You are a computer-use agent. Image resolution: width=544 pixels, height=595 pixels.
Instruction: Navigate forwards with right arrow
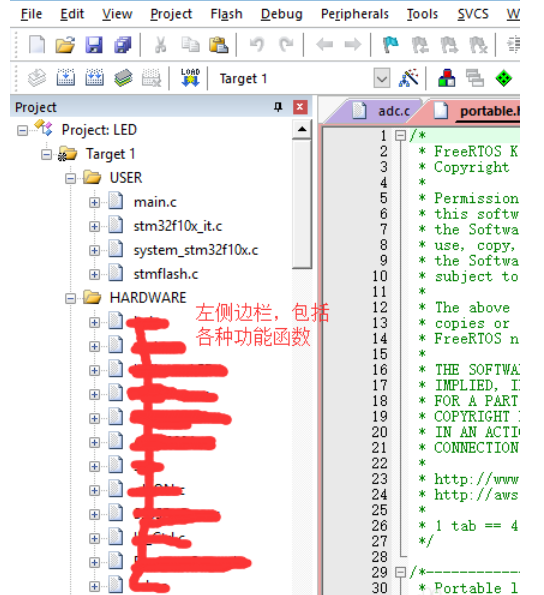click(353, 44)
